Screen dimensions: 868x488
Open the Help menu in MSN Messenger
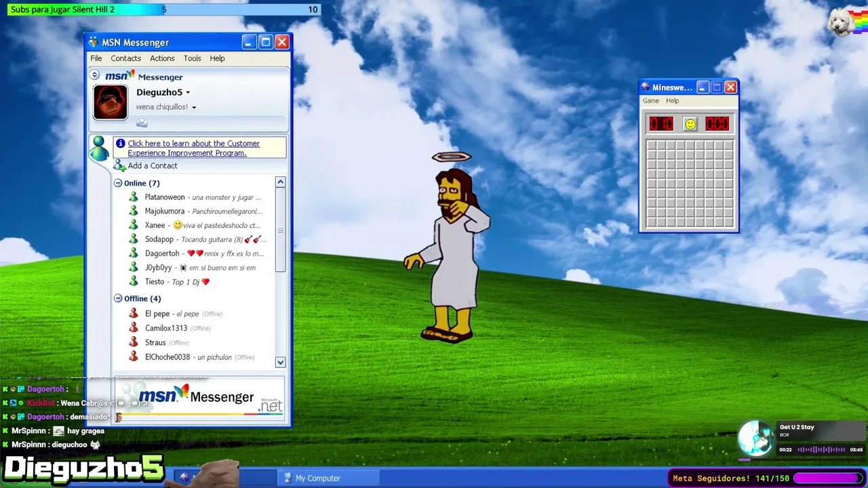point(217,58)
